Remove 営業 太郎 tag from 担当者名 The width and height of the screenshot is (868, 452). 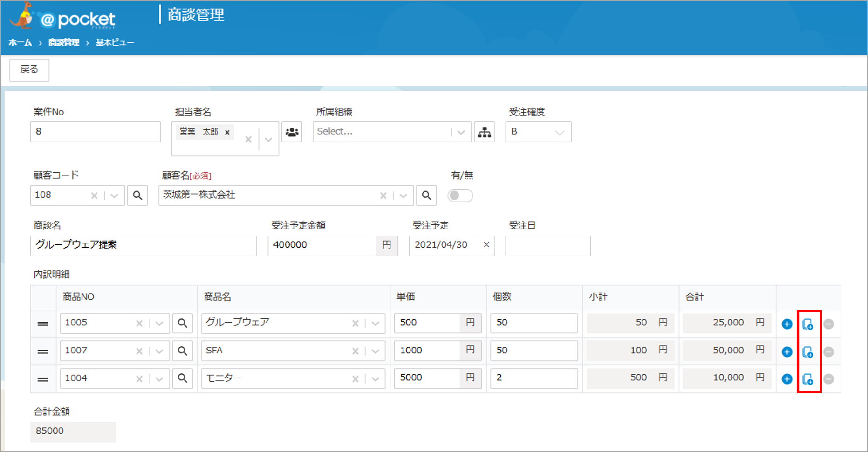pos(227,132)
